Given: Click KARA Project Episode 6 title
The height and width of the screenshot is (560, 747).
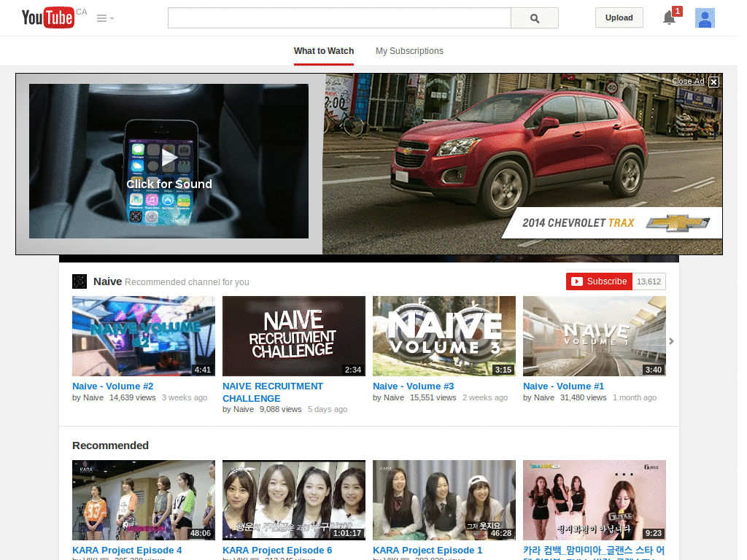Looking at the screenshot, I should point(277,550).
